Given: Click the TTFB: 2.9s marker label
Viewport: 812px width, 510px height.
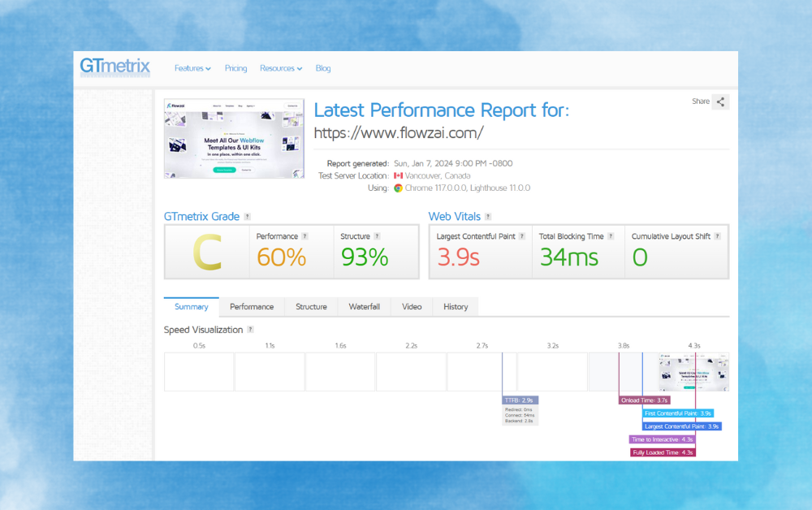Looking at the screenshot, I should 520,400.
